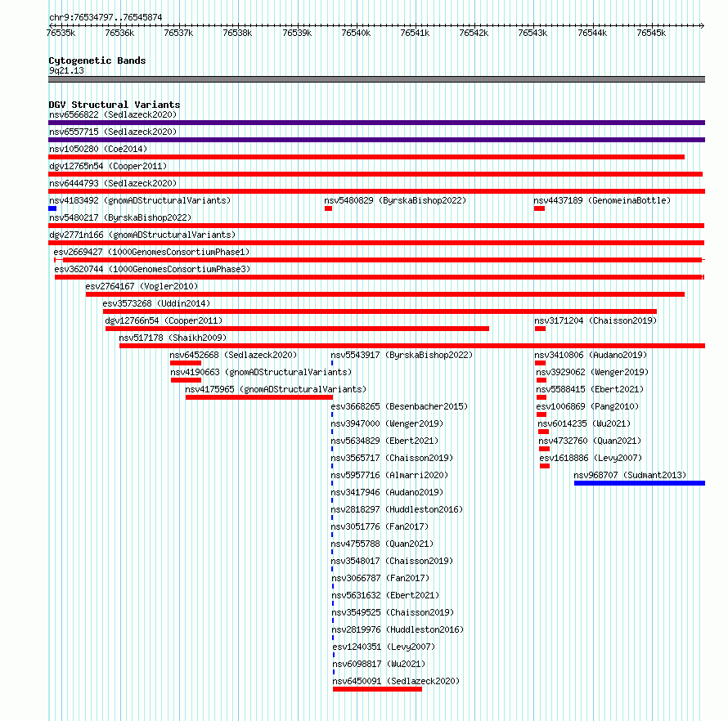The height and width of the screenshot is (721, 728).
Task: Select esv1006869 (Pang2010) label
Action: 587,406
